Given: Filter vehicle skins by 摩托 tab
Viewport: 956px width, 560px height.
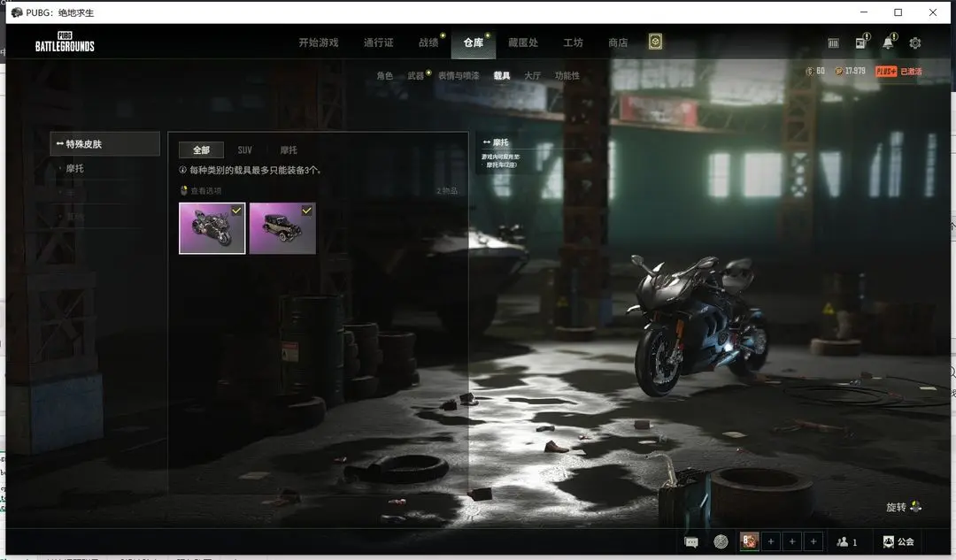Looking at the screenshot, I should click(x=289, y=150).
